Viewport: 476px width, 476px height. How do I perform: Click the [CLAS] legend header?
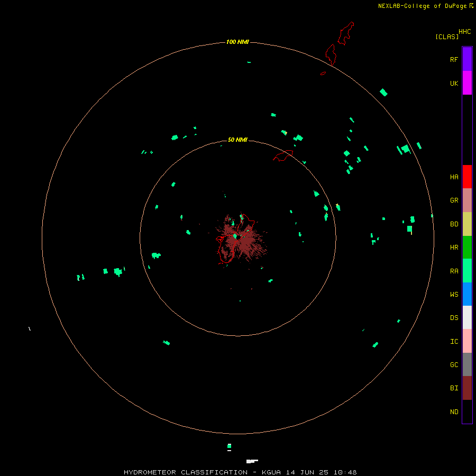point(447,36)
